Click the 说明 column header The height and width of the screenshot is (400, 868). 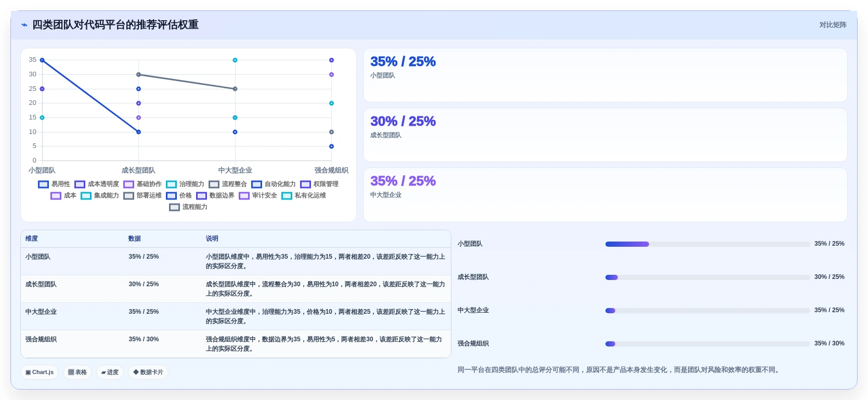tap(212, 238)
